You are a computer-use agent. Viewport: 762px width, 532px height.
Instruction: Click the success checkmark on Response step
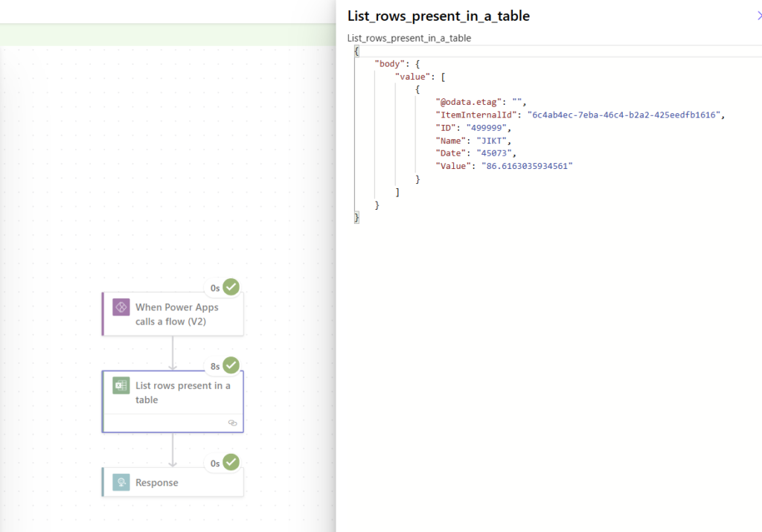coord(231,462)
